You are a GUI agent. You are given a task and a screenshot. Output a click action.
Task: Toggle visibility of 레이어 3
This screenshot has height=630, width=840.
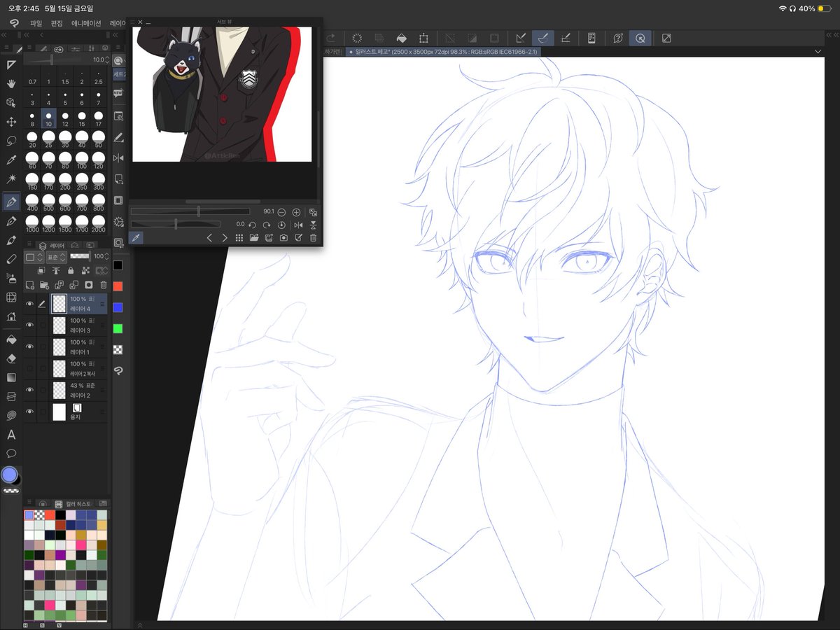click(x=29, y=325)
